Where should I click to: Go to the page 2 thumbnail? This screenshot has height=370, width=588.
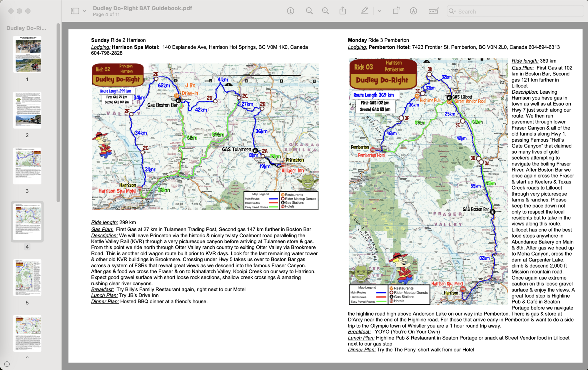pos(27,110)
